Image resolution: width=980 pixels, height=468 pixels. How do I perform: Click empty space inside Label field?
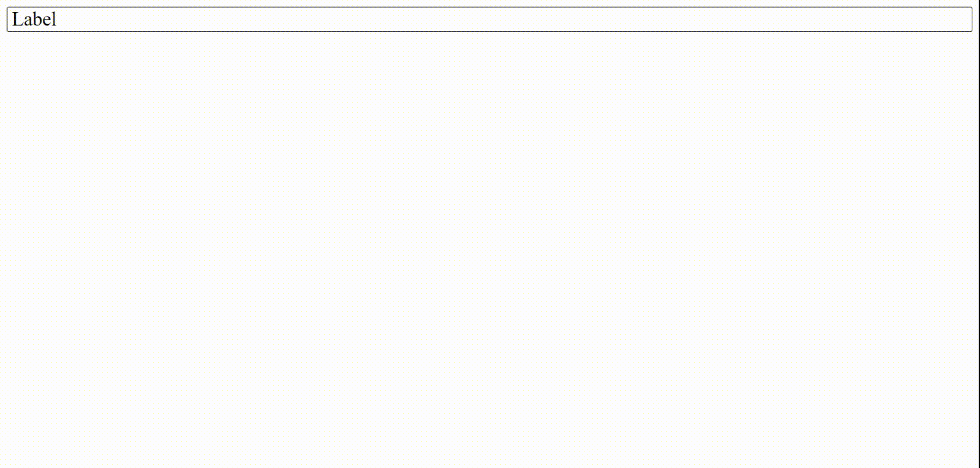(510, 19)
